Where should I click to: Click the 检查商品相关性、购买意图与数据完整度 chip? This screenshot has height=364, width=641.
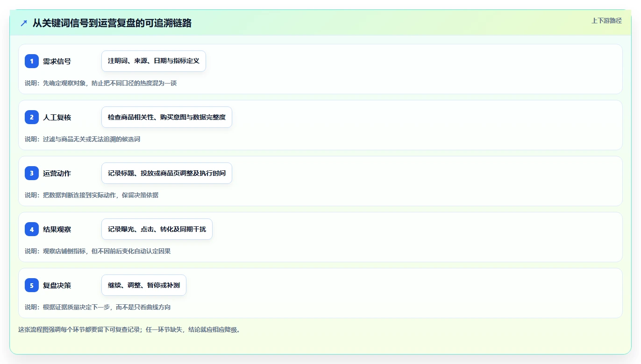(x=167, y=117)
